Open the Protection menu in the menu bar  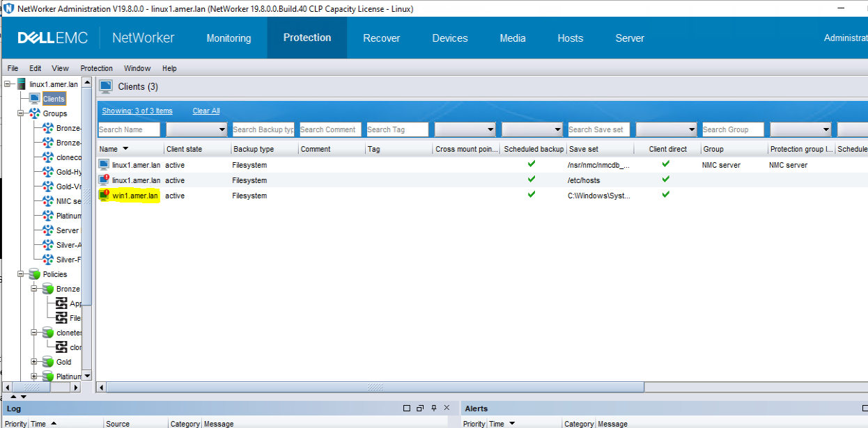pos(96,68)
